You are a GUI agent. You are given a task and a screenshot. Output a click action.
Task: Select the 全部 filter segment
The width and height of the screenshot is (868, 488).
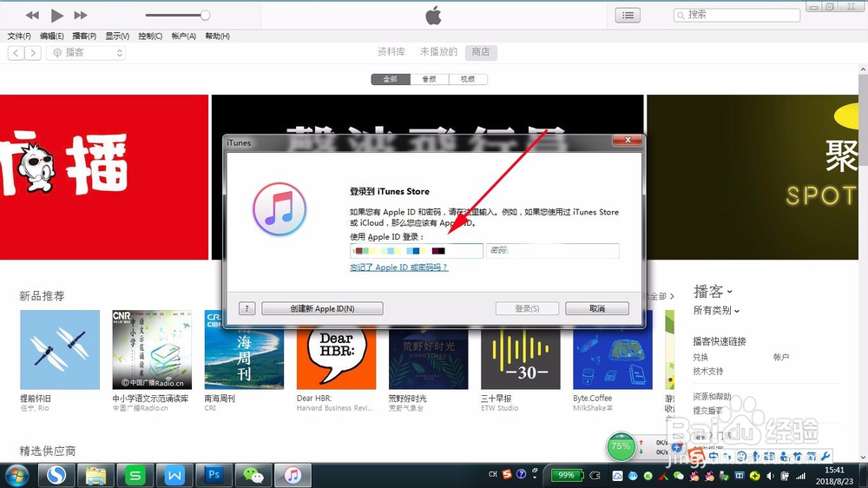click(x=391, y=79)
